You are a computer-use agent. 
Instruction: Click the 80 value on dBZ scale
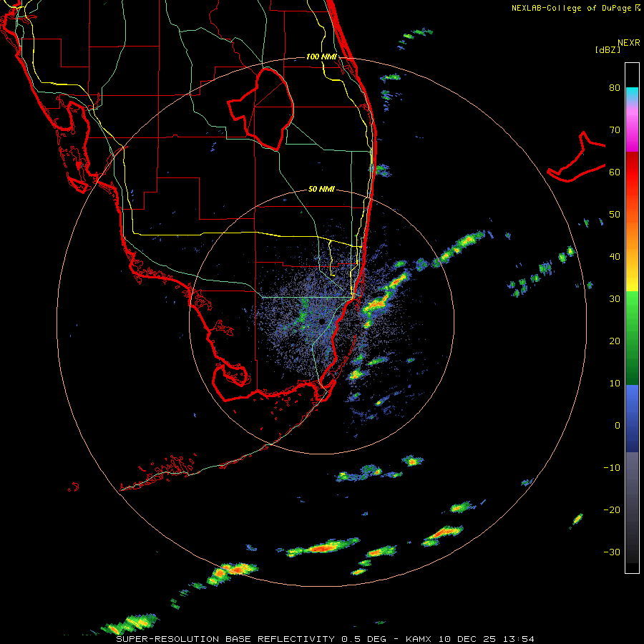pyautogui.click(x=615, y=87)
